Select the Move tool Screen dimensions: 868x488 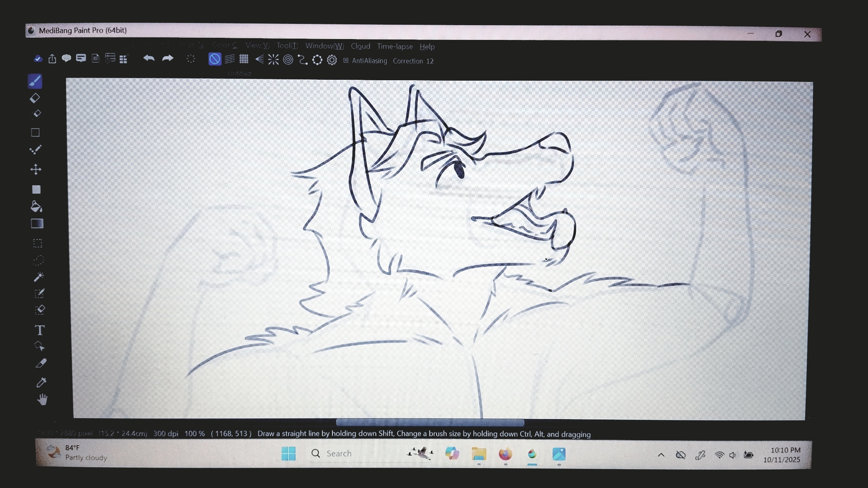(x=36, y=169)
